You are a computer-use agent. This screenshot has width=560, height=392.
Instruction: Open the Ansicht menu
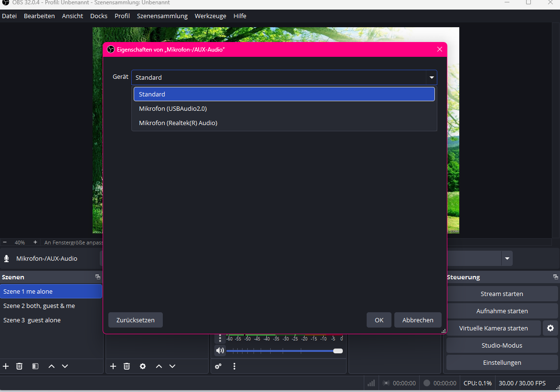[x=73, y=16]
